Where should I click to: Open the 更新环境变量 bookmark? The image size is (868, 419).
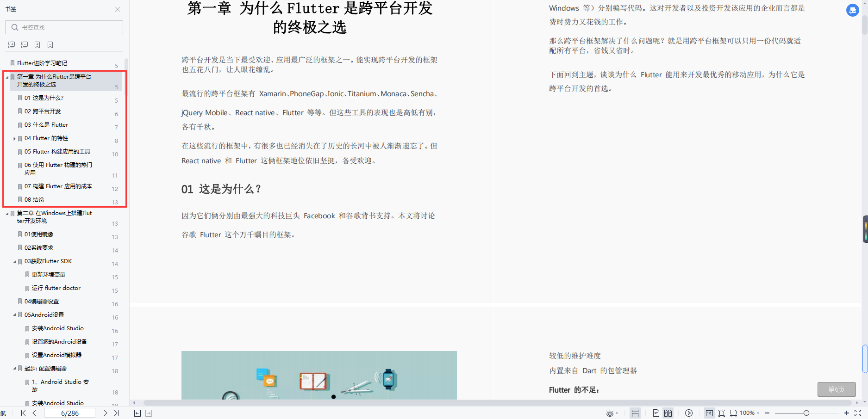(x=49, y=275)
